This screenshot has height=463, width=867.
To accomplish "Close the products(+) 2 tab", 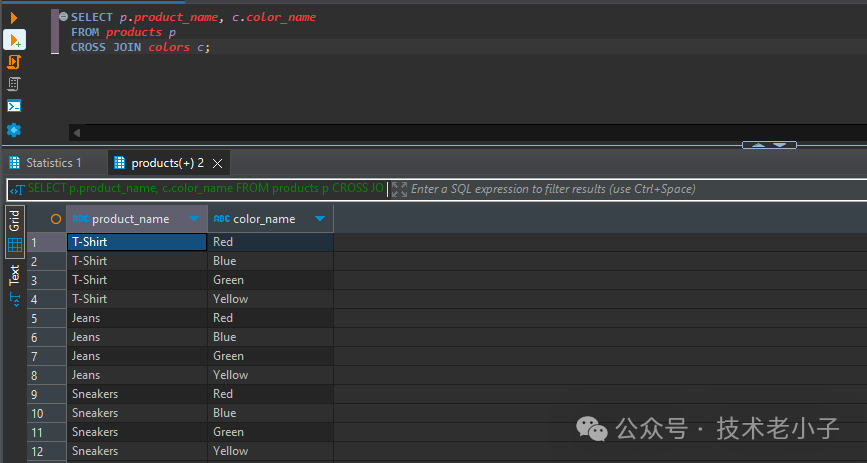I will coord(219,162).
